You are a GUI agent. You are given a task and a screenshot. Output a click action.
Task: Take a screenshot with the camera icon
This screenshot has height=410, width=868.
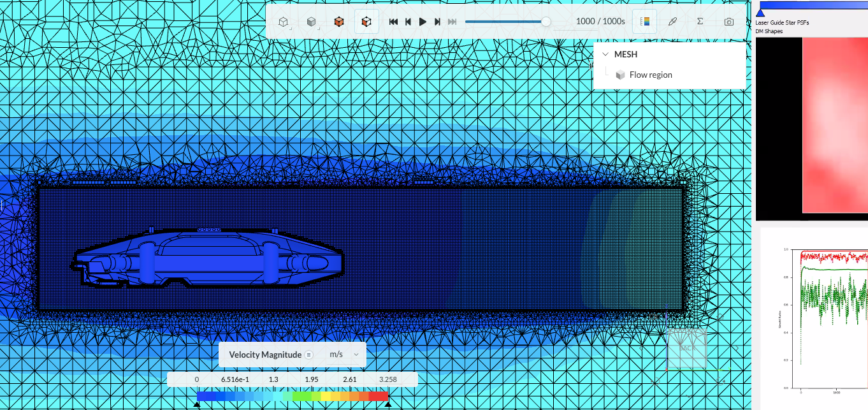[x=728, y=22]
